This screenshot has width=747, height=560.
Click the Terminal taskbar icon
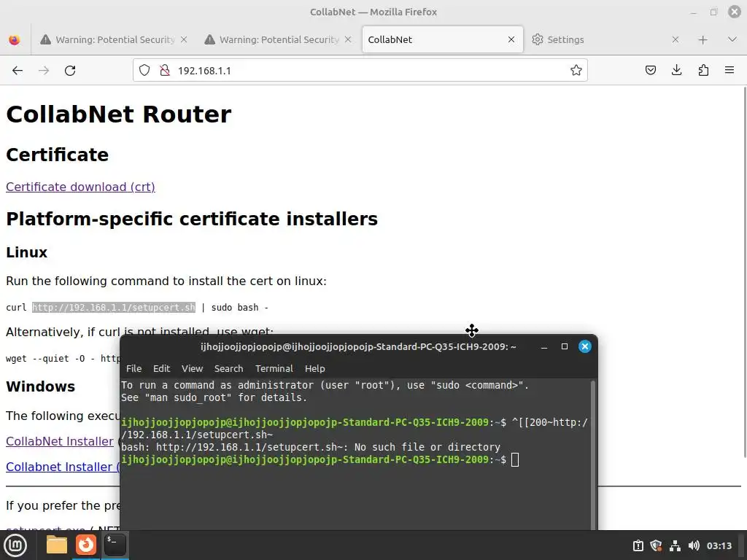click(x=115, y=545)
